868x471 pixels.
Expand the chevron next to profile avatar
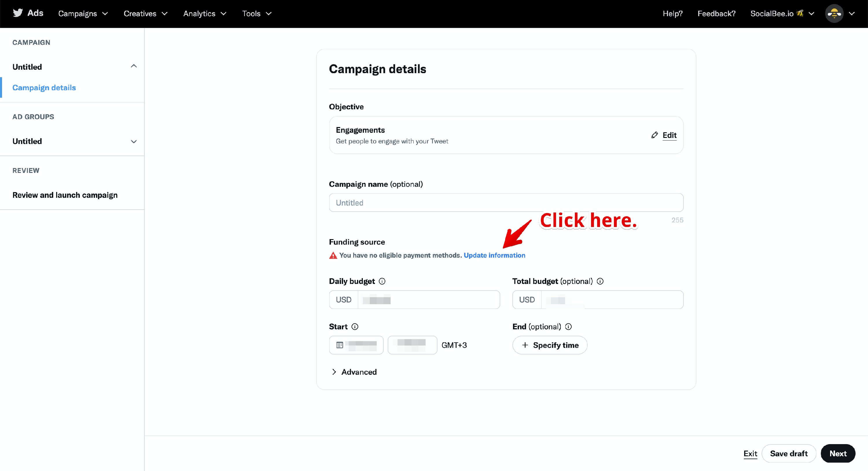(851, 14)
